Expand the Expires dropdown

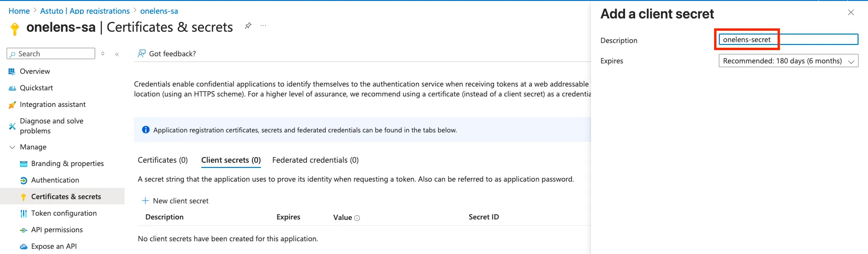pos(788,61)
